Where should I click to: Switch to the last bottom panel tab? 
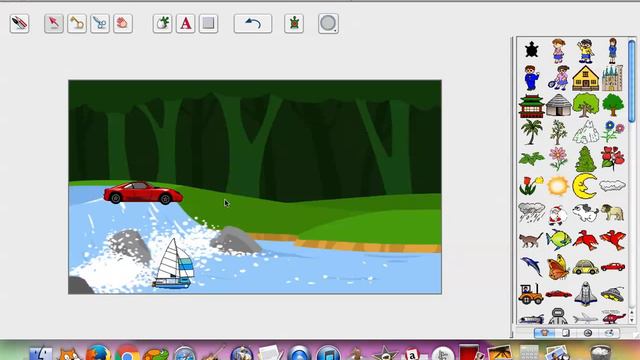(609, 333)
